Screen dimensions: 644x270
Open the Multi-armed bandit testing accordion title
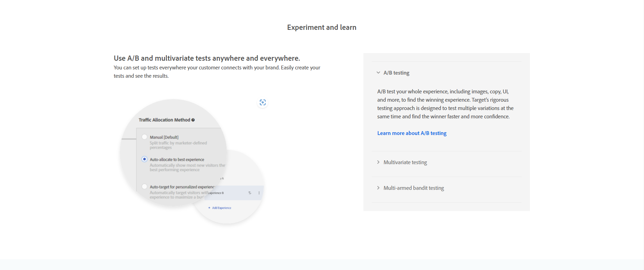(413, 188)
